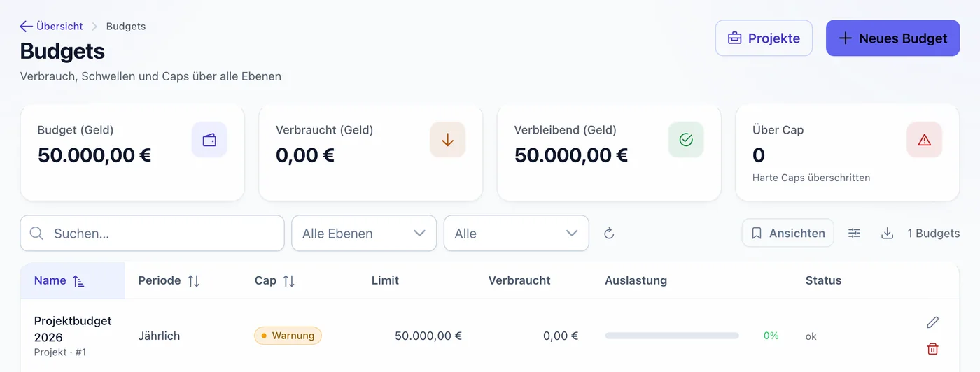980x372 pixels.
Task: Click the pencil edit icon for Projektbudget 2026
Action: coord(932,322)
